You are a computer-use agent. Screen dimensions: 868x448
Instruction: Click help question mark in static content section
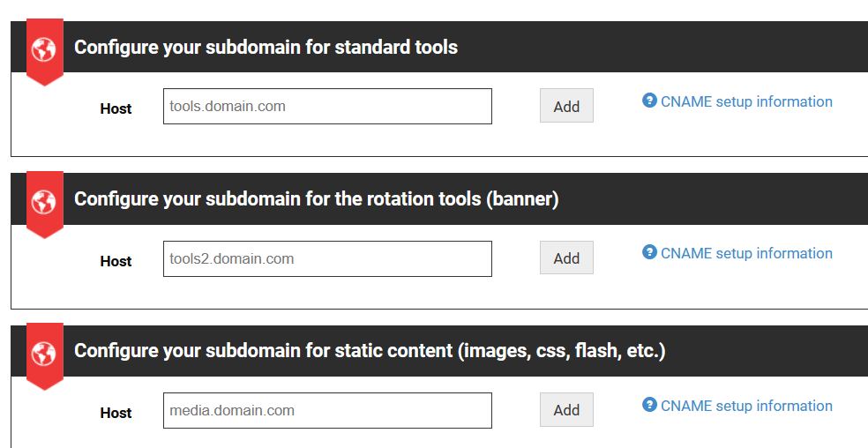(x=649, y=405)
